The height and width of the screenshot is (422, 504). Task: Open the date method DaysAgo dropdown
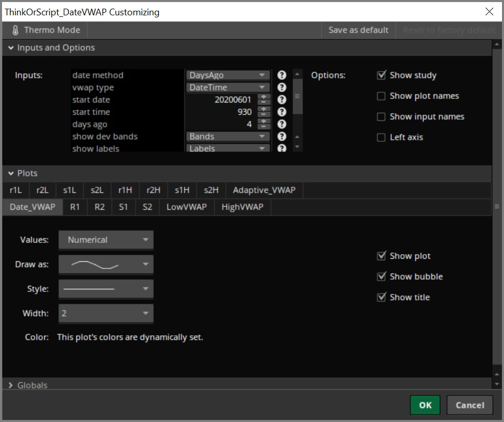(x=228, y=75)
